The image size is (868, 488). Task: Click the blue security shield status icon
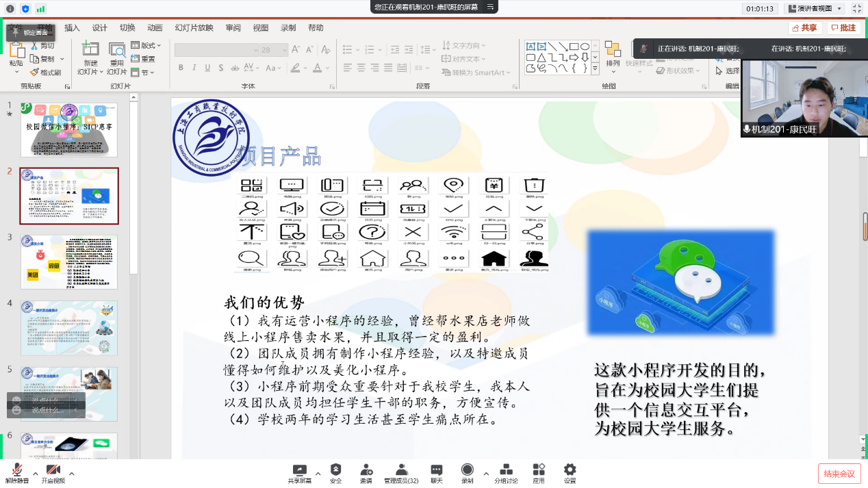coord(25,8)
